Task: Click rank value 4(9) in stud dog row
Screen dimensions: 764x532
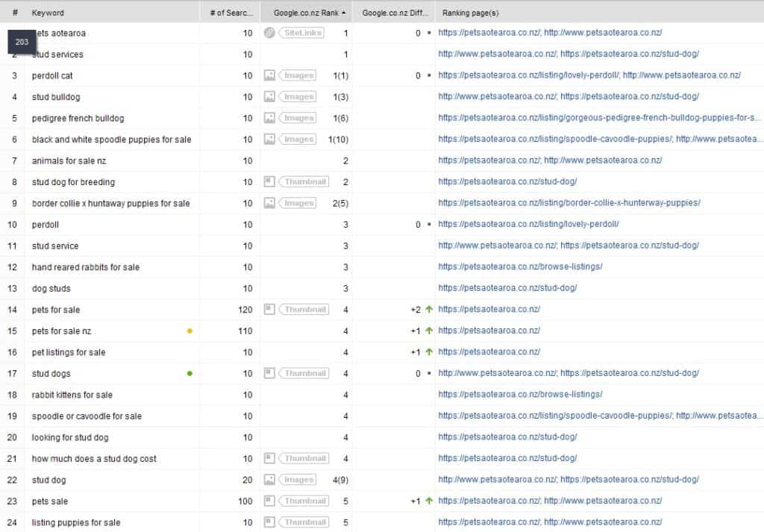Action: tap(340, 480)
